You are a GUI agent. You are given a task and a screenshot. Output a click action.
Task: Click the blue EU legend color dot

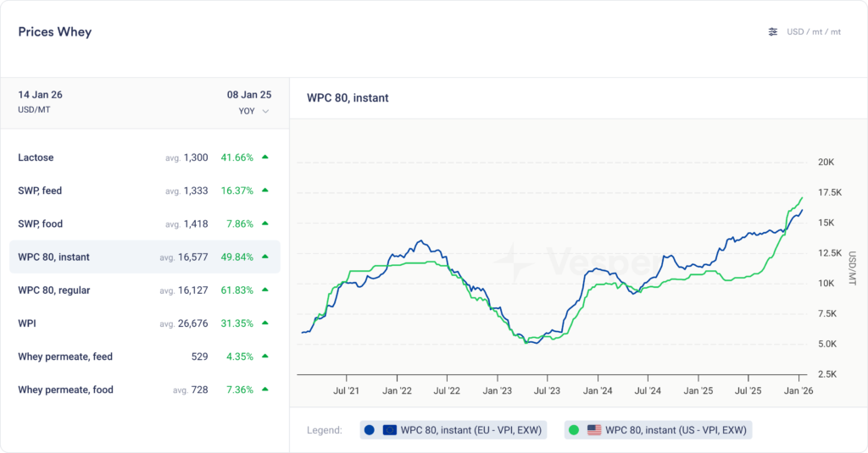369,430
